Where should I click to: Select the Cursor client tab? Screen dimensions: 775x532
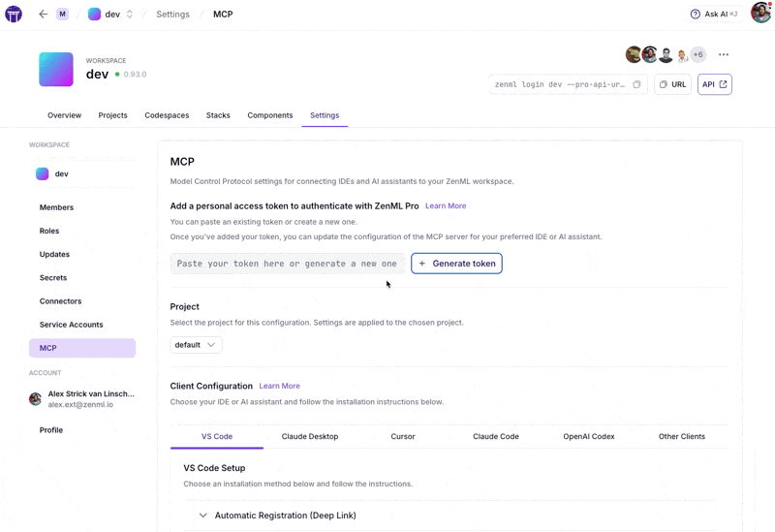(x=403, y=437)
